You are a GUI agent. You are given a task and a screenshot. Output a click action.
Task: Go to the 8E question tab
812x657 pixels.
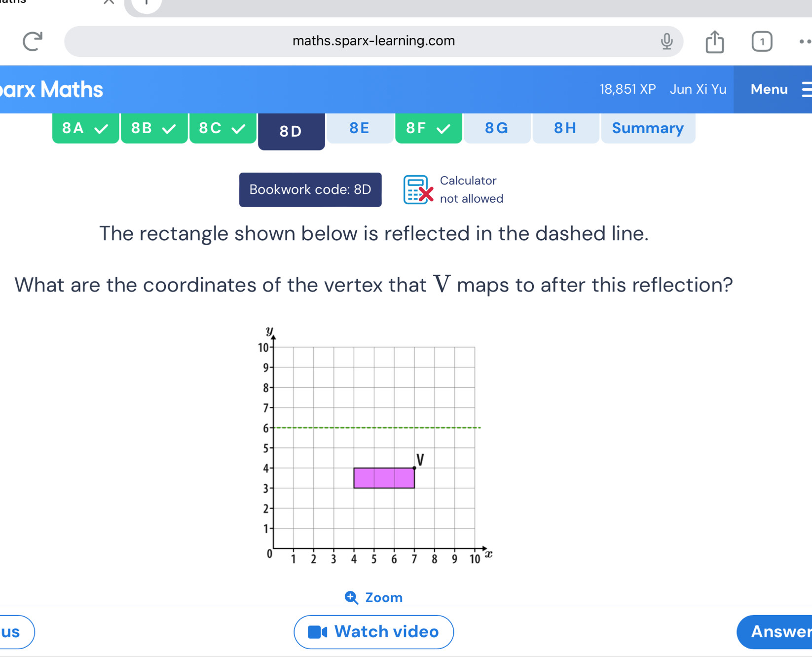(360, 128)
